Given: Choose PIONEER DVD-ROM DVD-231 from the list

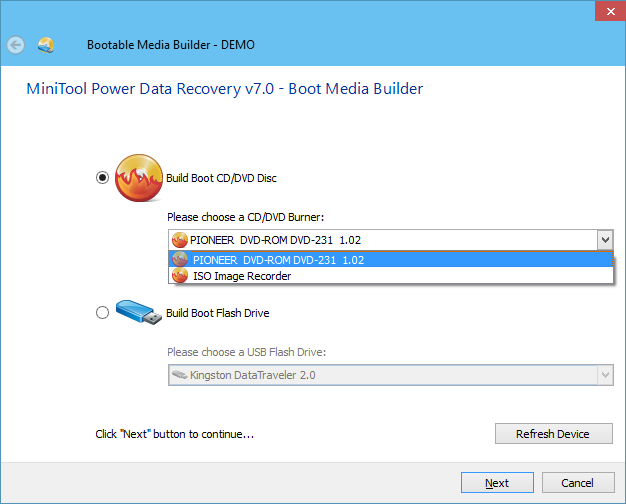Looking at the screenshot, I should tap(391, 260).
